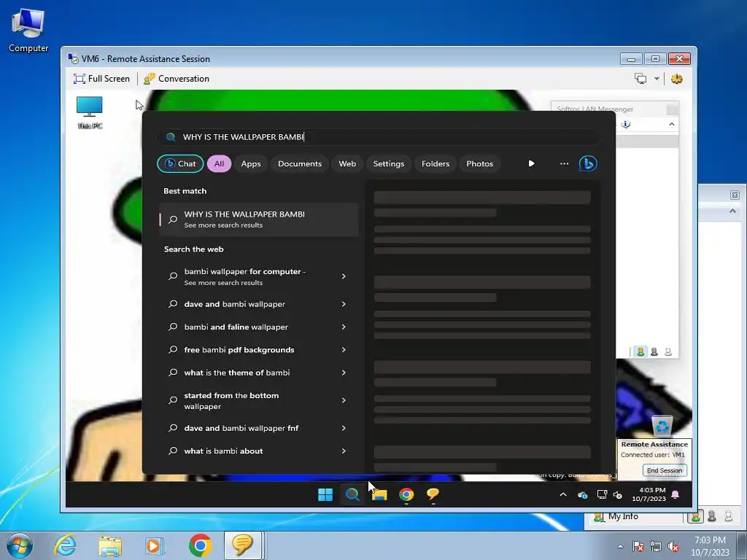Click host volume muted tray icon
The width and height of the screenshot is (747, 560).
673,547
